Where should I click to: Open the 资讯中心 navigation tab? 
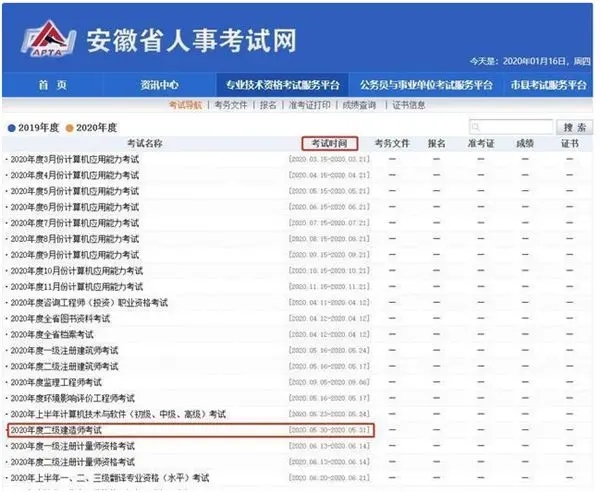(159, 85)
